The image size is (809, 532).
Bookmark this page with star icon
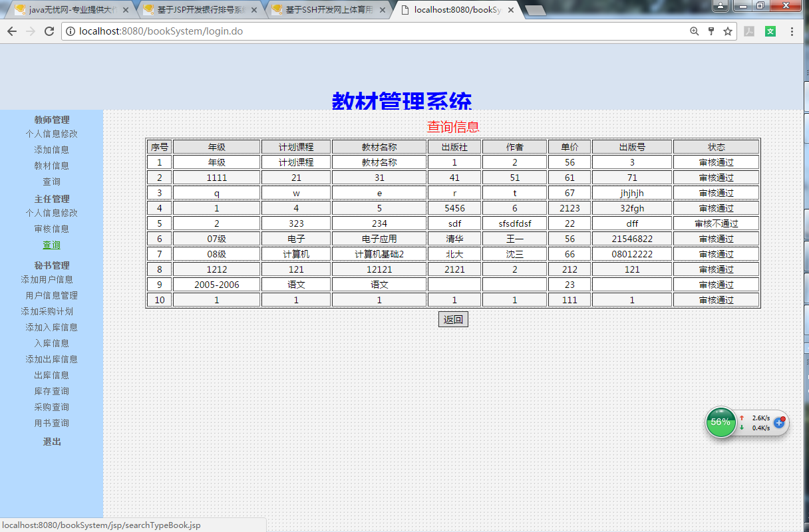pyautogui.click(x=728, y=31)
